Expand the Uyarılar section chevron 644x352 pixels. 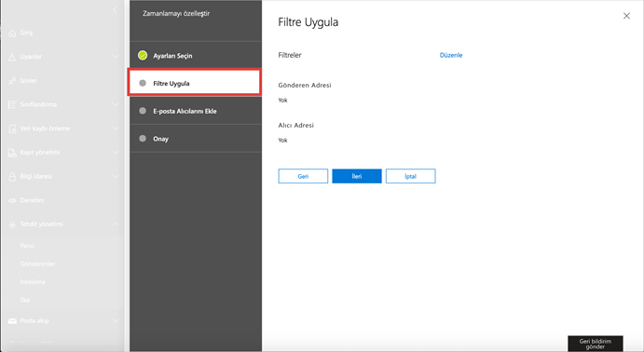click(116, 57)
